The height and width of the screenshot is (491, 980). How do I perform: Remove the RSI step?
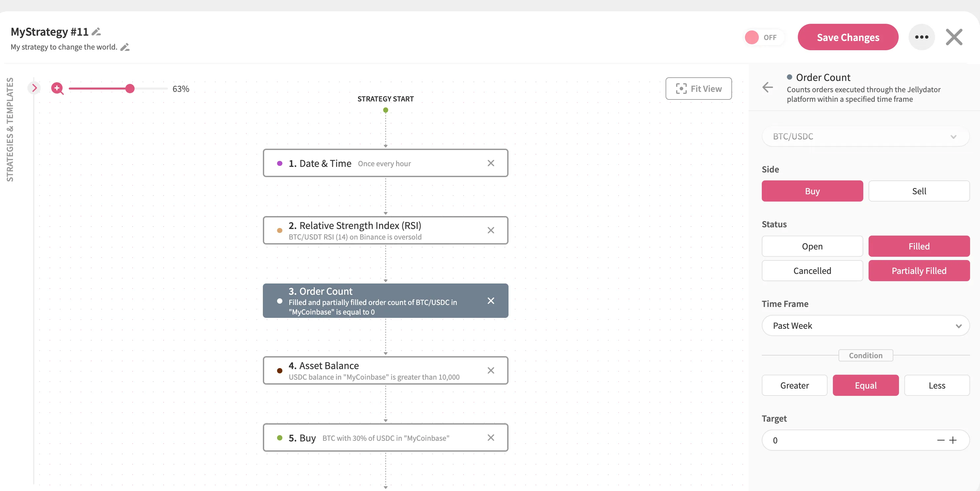[x=491, y=230]
